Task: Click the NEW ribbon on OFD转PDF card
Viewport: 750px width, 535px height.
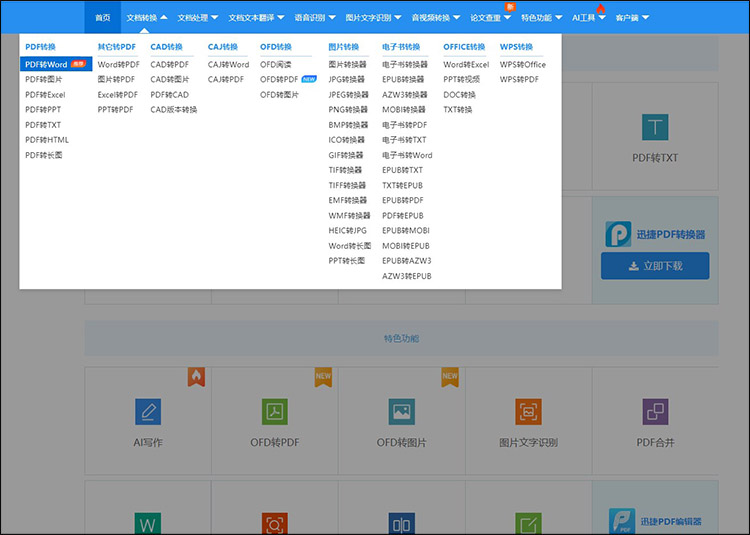Action: pyautogui.click(x=323, y=377)
